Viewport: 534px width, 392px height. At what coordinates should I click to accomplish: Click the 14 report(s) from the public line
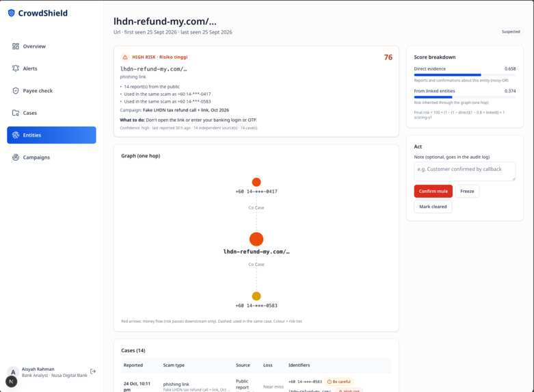(x=152, y=87)
